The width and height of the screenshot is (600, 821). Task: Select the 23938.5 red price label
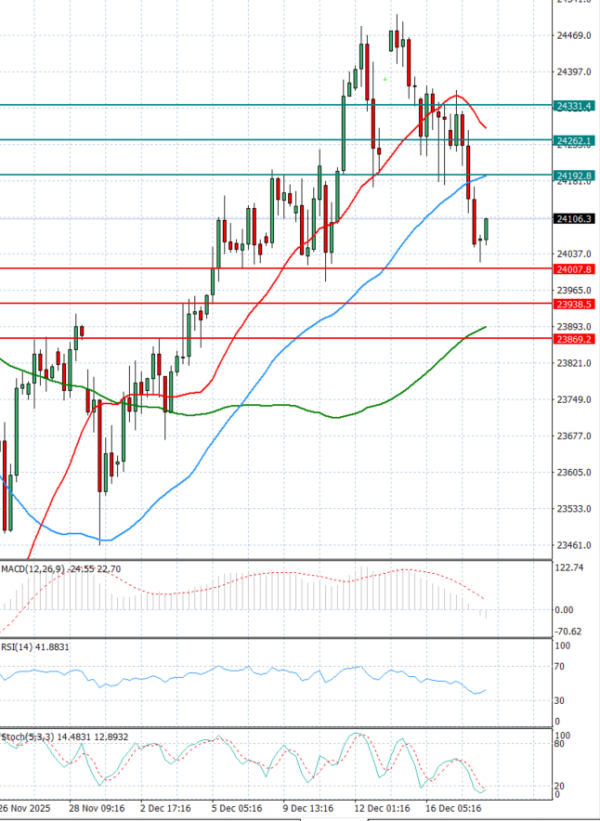click(575, 304)
